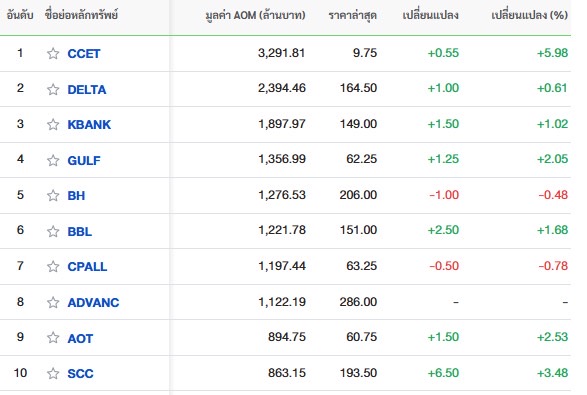Toggle ADVANC favorite star

point(53,302)
